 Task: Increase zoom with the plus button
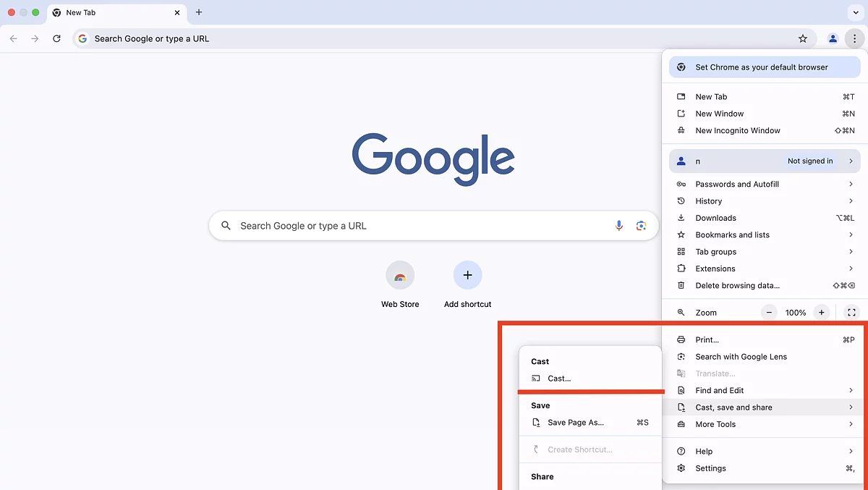821,313
